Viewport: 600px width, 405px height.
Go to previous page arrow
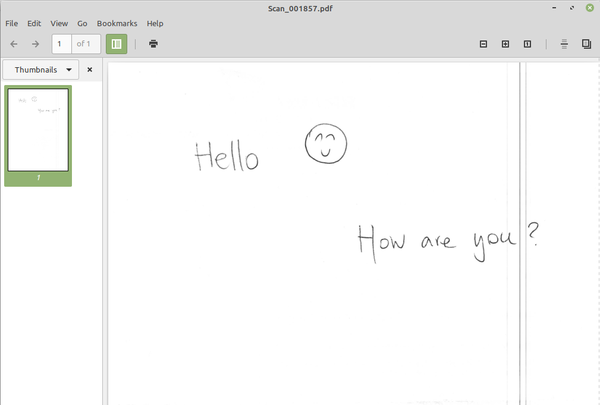(14, 44)
